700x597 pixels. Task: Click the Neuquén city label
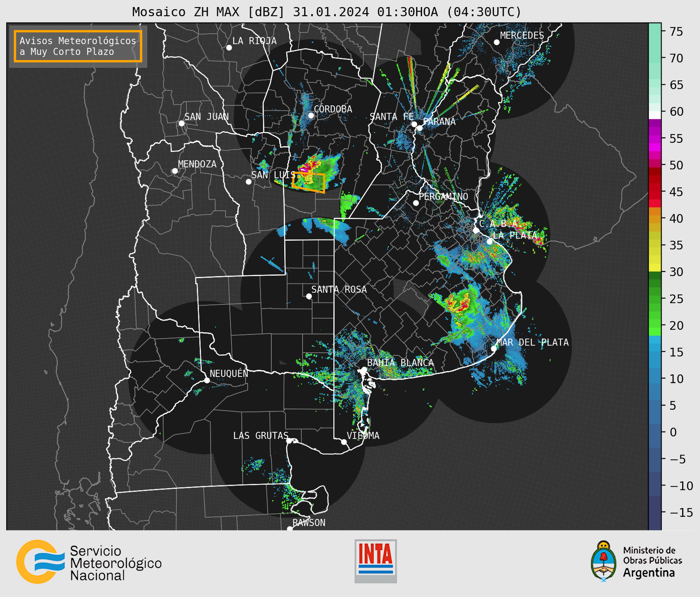pos(229,373)
